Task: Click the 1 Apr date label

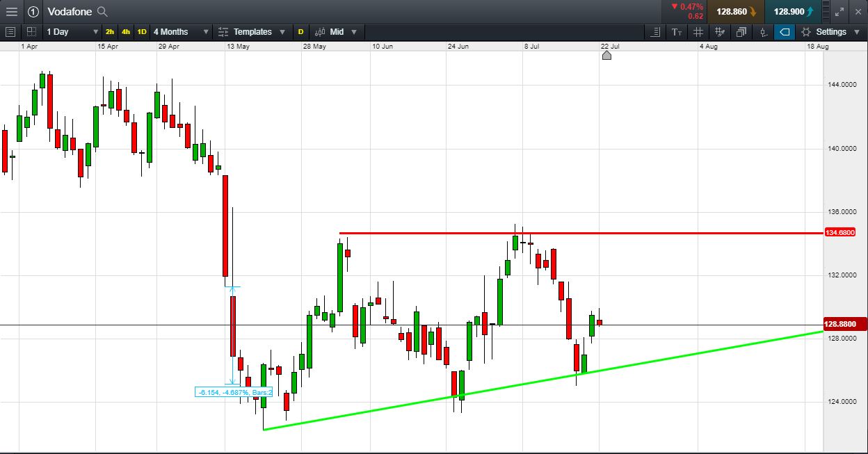Action: pyautogui.click(x=29, y=46)
